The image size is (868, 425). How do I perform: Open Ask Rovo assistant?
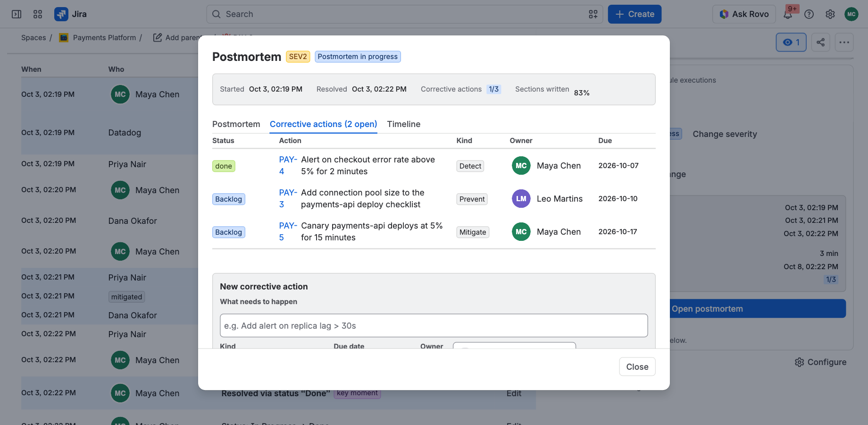pyautogui.click(x=744, y=14)
